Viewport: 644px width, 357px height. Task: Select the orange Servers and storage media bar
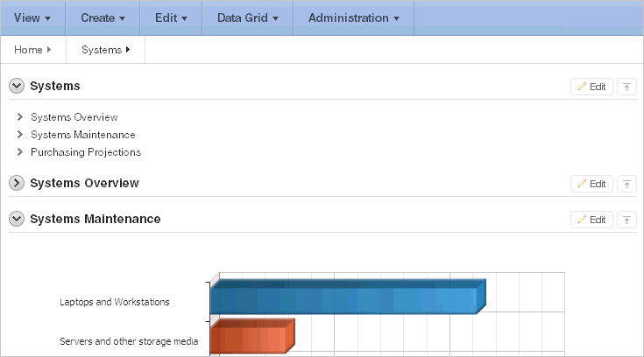(252, 336)
